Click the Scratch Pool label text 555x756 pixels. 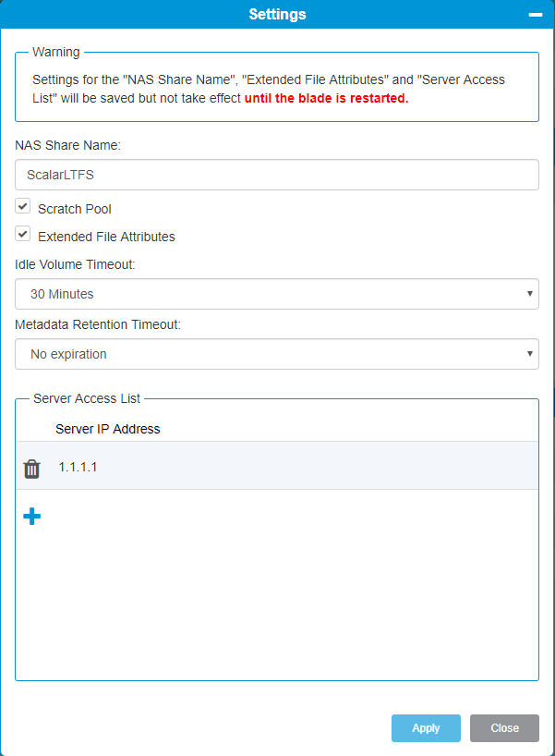[75, 209]
